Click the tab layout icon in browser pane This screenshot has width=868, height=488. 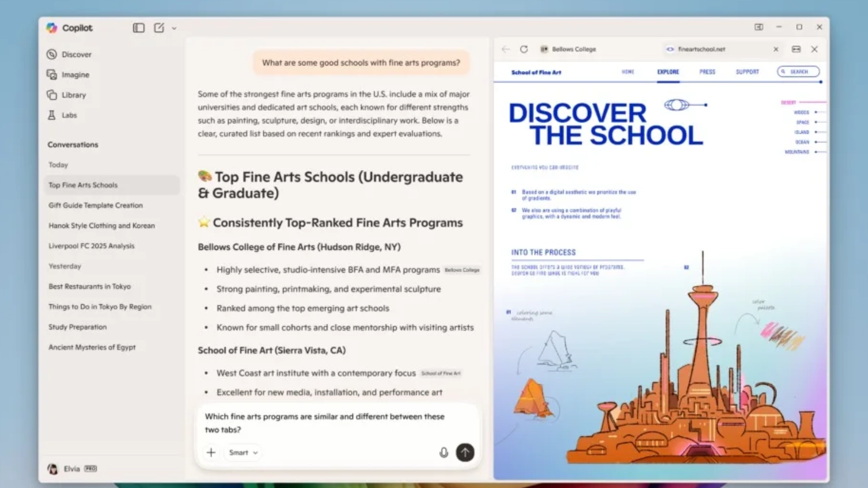796,49
